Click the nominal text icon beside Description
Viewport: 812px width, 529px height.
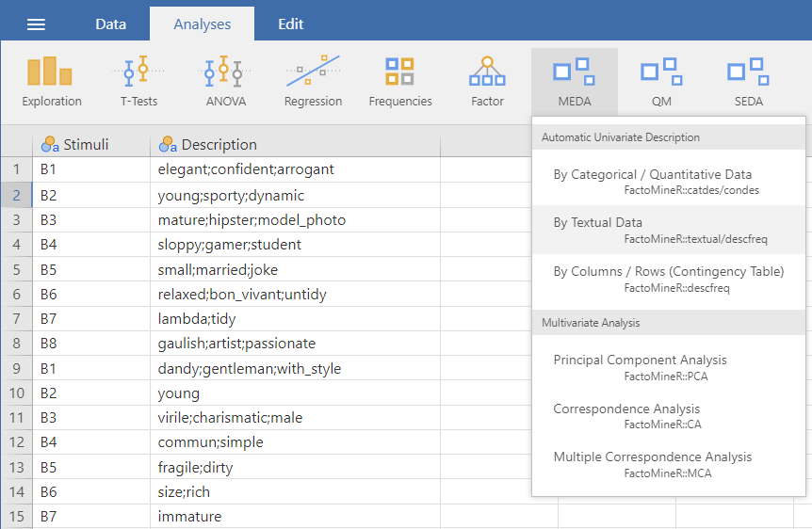pyautogui.click(x=168, y=144)
